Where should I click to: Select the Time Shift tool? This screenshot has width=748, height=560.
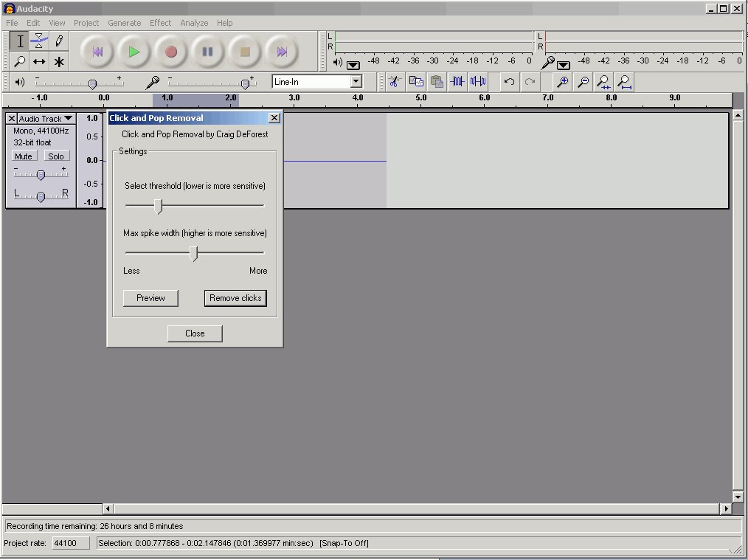(39, 61)
